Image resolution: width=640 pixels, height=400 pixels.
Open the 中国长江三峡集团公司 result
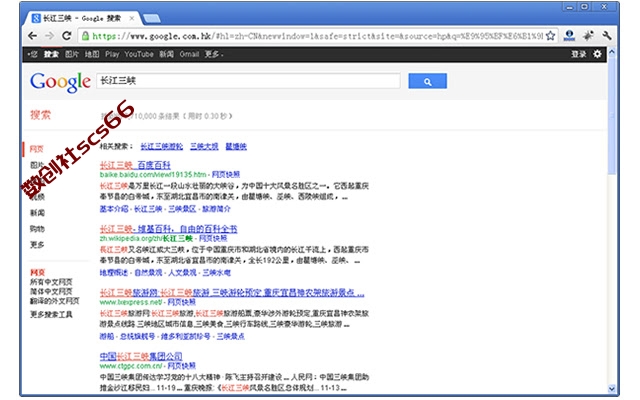pyautogui.click(x=141, y=356)
